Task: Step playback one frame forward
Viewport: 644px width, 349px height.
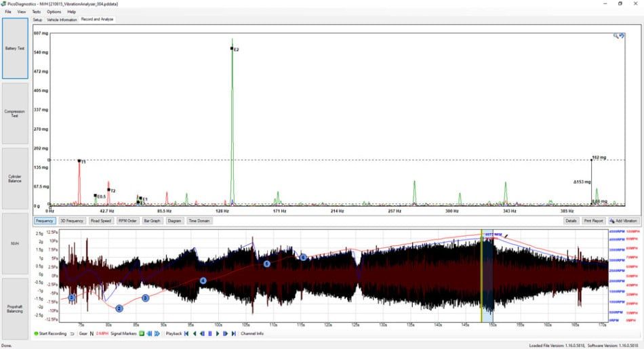Action: pyautogui.click(x=226, y=334)
